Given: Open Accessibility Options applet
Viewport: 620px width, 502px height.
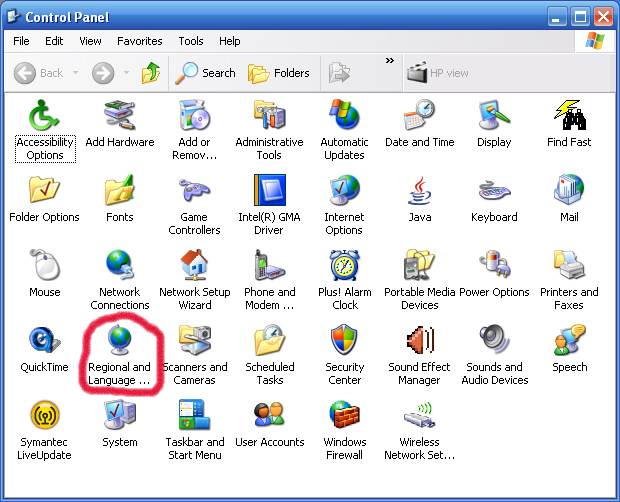Looking at the screenshot, I should point(44,115).
